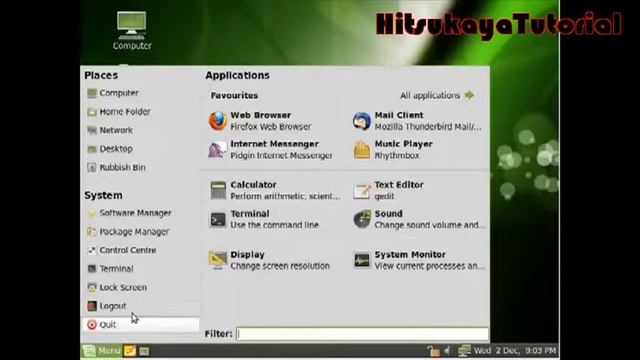Click the clock showing Wed 2 Dec
The width and height of the screenshot is (640, 360).
pos(515,350)
